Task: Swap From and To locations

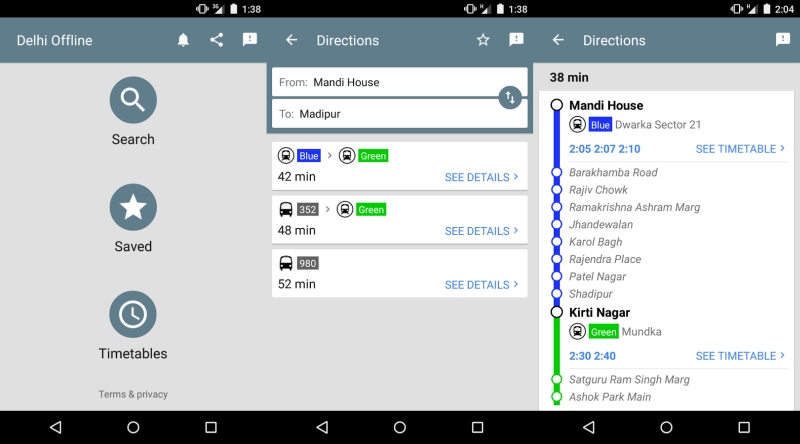Action: click(x=510, y=97)
